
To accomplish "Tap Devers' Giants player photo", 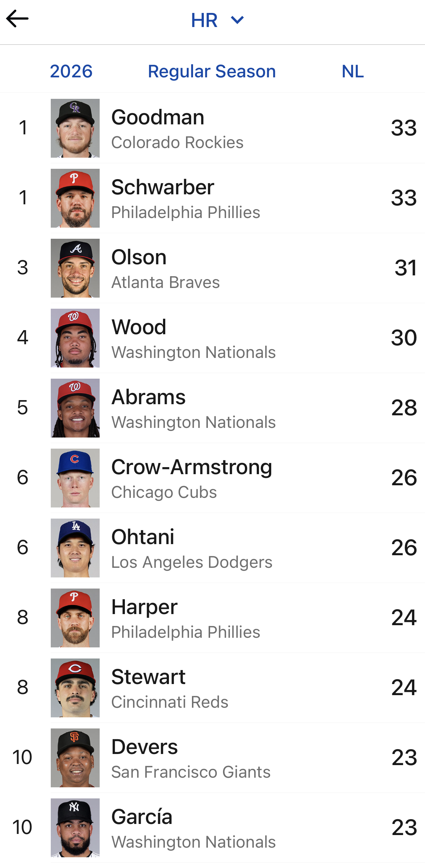I will point(75,758).
